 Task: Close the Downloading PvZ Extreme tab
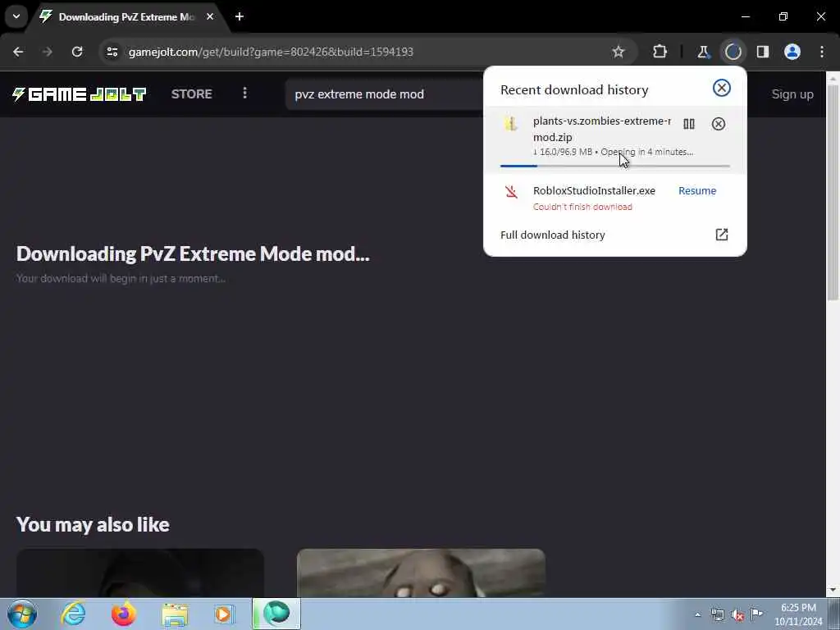tap(210, 16)
